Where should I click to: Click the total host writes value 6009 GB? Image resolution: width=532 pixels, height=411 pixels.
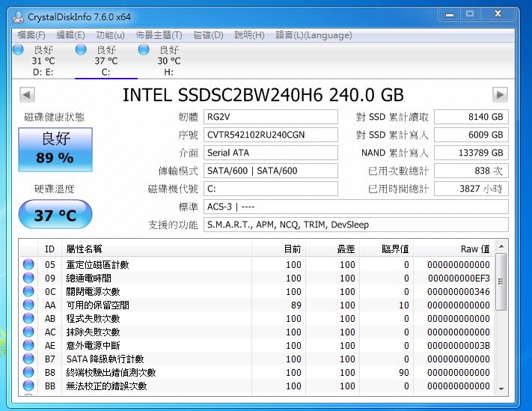pos(471,135)
